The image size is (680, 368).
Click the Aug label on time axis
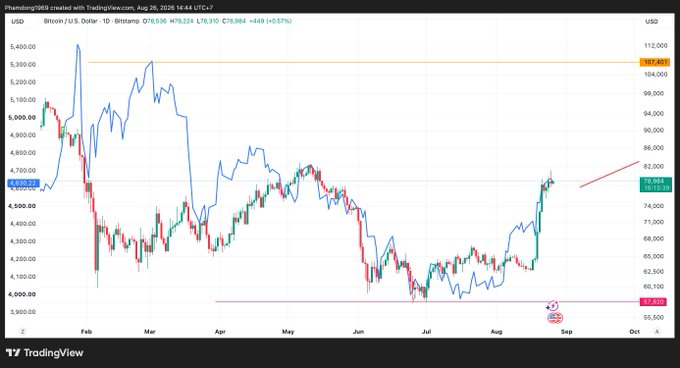tap(496, 332)
